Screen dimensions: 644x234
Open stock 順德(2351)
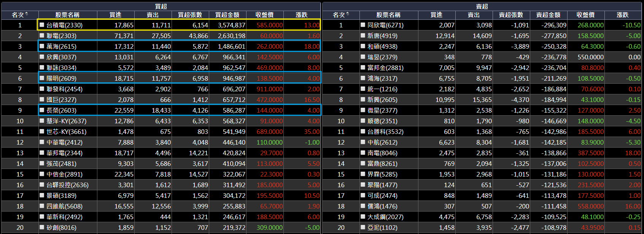tap(382, 121)
